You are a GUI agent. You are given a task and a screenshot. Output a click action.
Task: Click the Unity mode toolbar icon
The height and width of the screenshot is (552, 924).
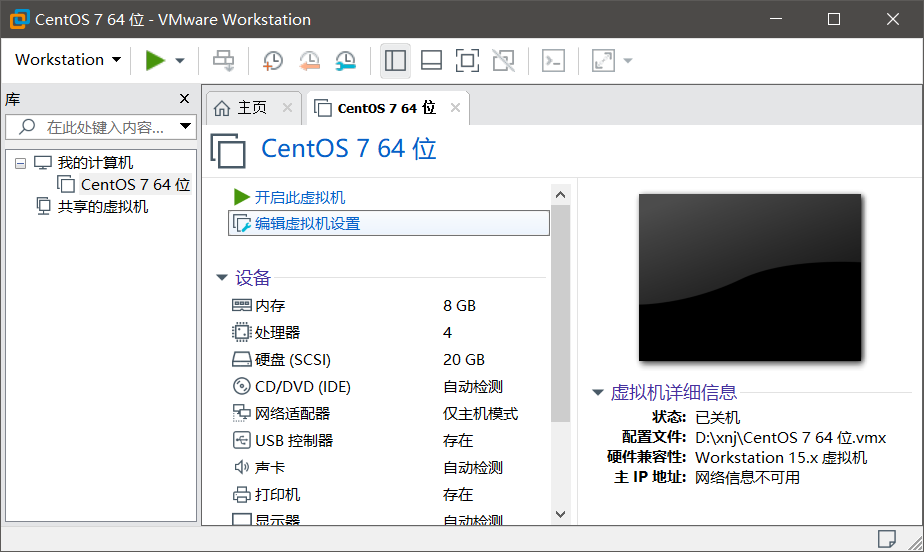tap(503, 60)
